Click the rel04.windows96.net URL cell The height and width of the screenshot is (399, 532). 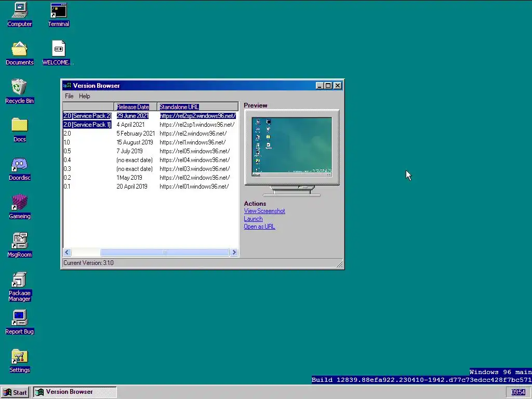tap(194, 160)
